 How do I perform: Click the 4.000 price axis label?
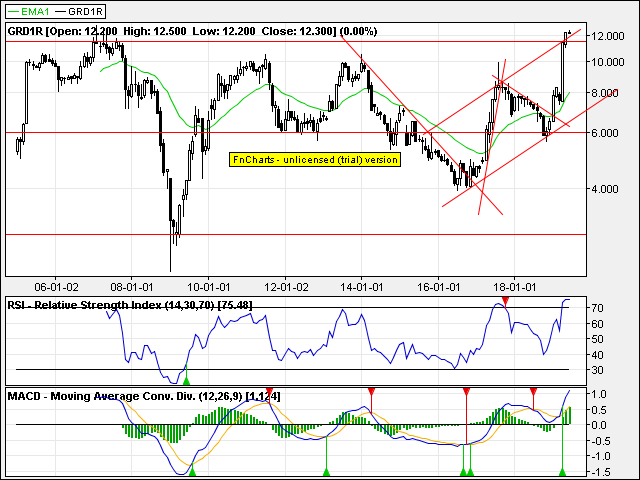(607, 189)
